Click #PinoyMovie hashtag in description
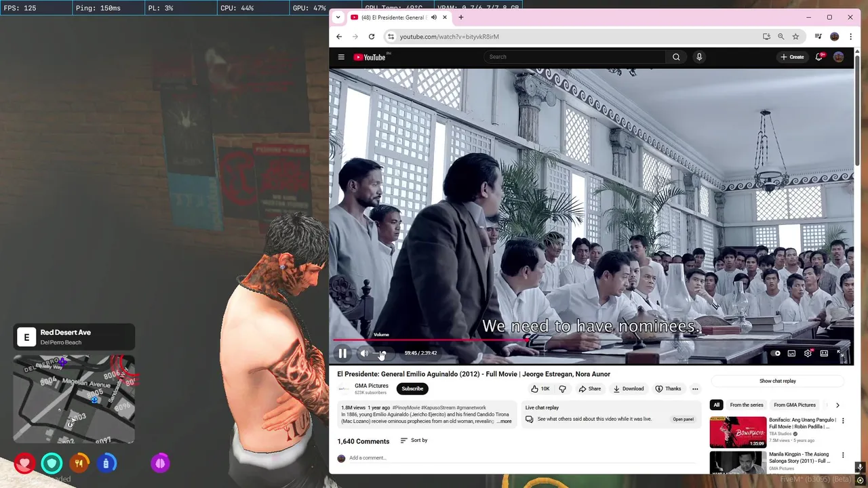This screenshot has width=868, height=488. point(406,408)
